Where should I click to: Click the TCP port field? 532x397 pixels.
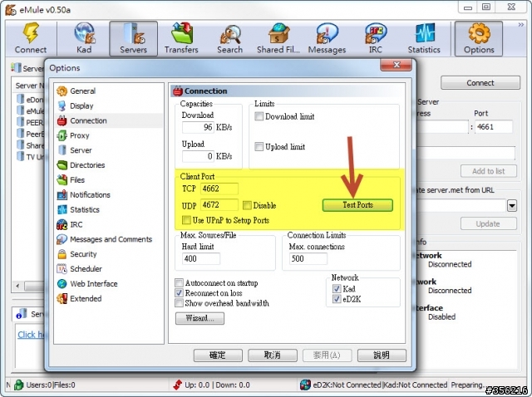click(x=219, y=189)
